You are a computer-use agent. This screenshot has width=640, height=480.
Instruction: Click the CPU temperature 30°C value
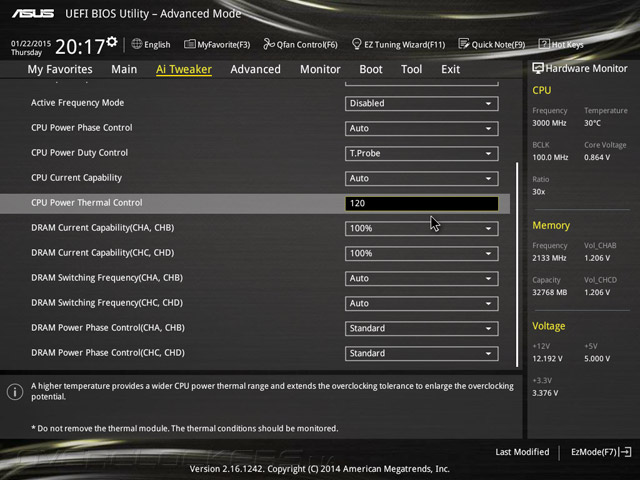[x=592, y=123]
